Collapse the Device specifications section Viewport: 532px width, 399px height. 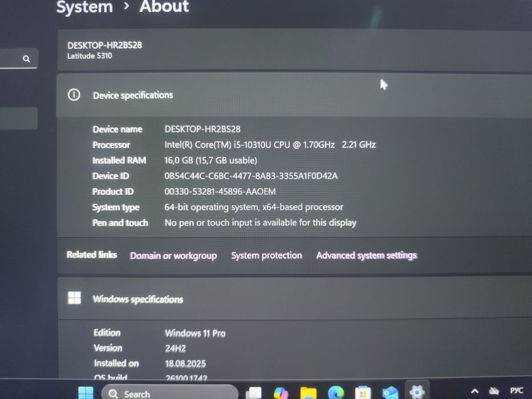coord(294,95)
